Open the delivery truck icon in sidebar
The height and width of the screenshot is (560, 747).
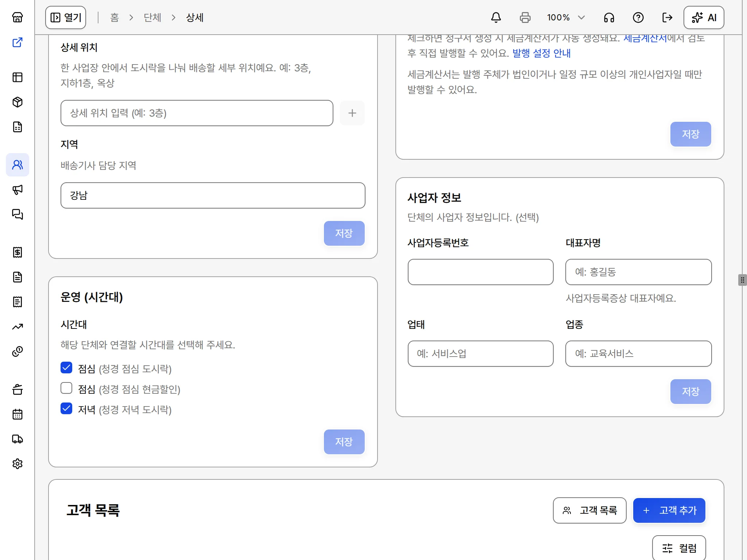point(18,439)
